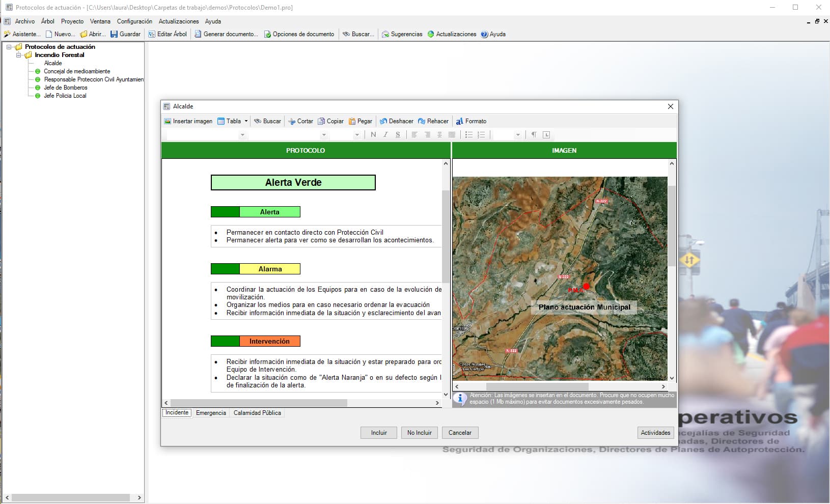Justify text alignment
This screenshot has width=830, height=504.
452,135
